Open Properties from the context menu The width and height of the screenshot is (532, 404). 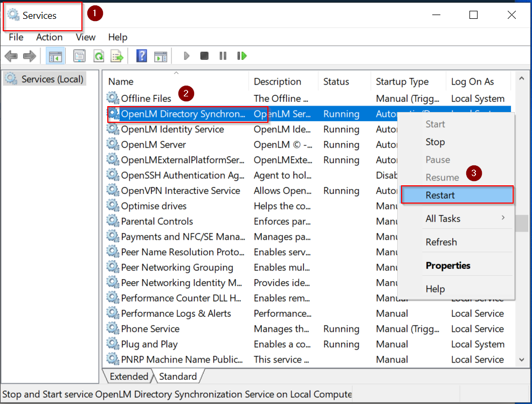tap(448, 266)
